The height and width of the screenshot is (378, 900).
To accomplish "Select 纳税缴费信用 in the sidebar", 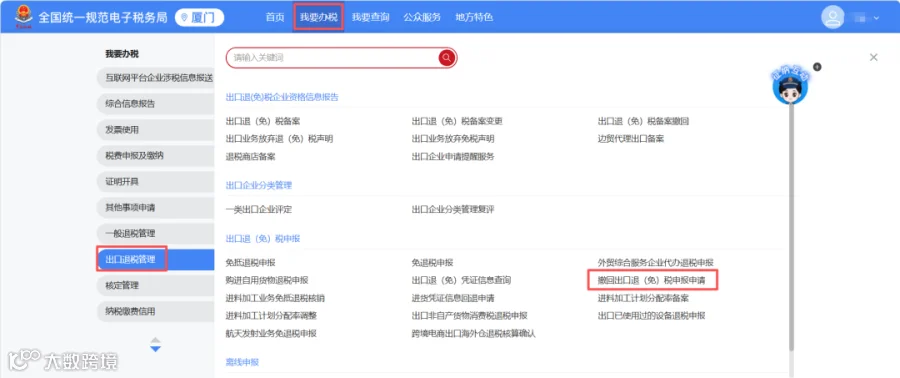I will click(x=156, y=311).
